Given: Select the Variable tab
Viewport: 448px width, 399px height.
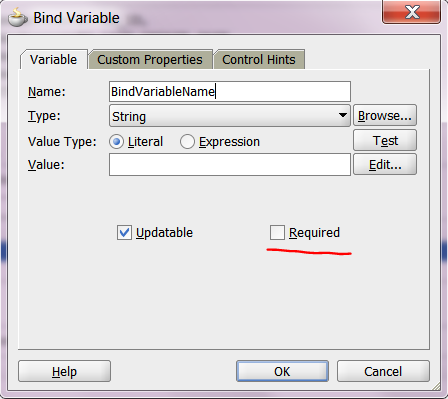Looking at the screenshot, I should [x=54, y=60].
